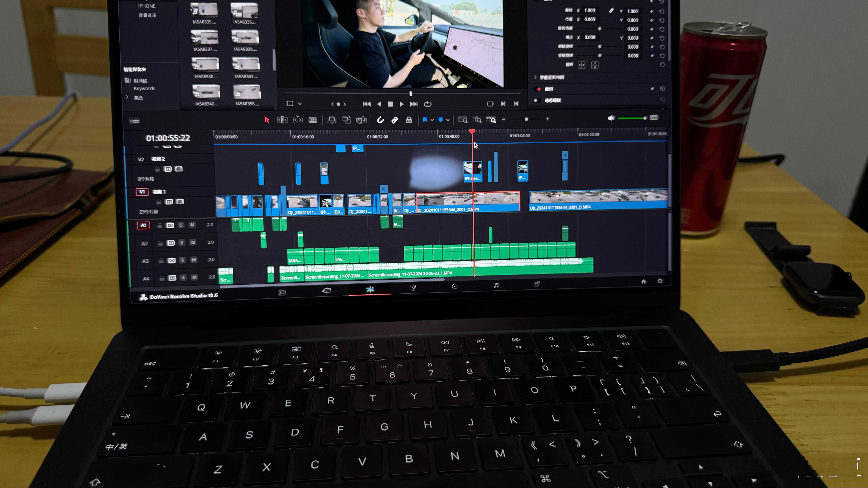This screenshot has width=868, height=488.
Task: Click the viewer transform overlay icon
Action: pyautogui.click(x=290, y=104)
